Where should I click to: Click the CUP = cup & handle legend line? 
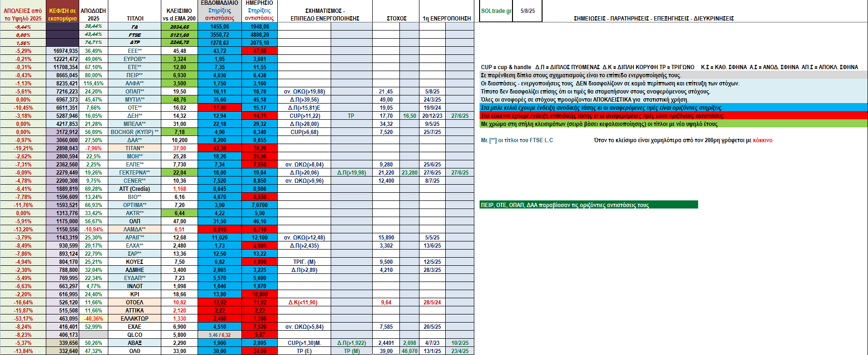click(669, 67)
